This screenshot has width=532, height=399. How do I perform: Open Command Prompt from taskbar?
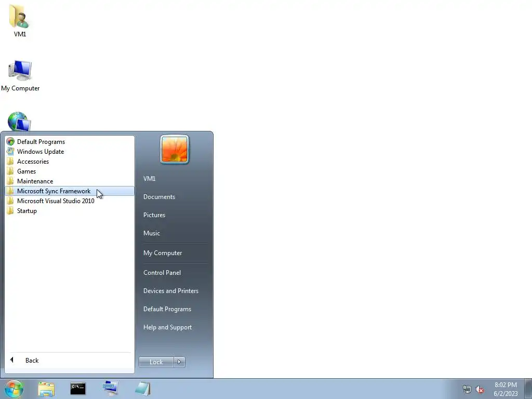point(78,389)
